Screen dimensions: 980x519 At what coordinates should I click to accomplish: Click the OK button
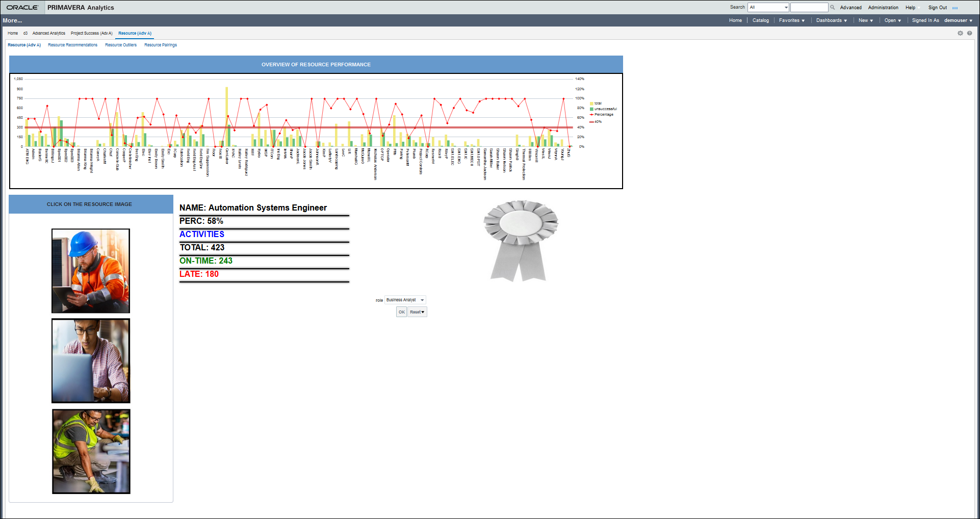point(402,312)
